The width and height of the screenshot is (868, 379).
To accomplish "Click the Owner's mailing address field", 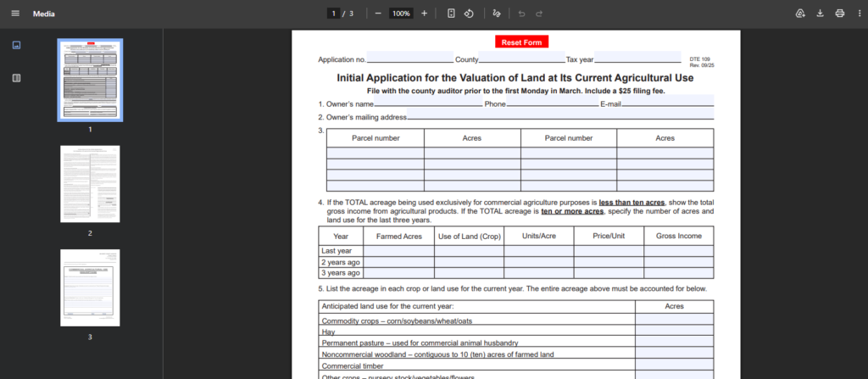I will tap(560, 116).
